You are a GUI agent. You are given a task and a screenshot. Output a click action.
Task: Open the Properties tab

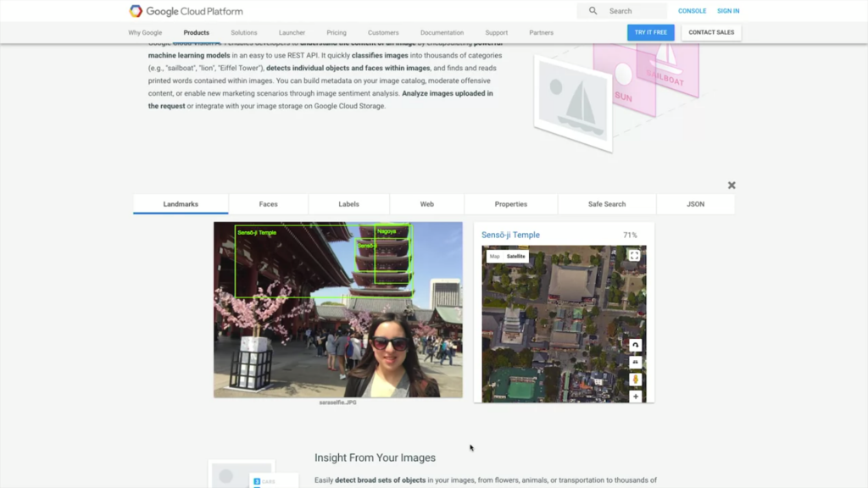[x=511, y=204]
